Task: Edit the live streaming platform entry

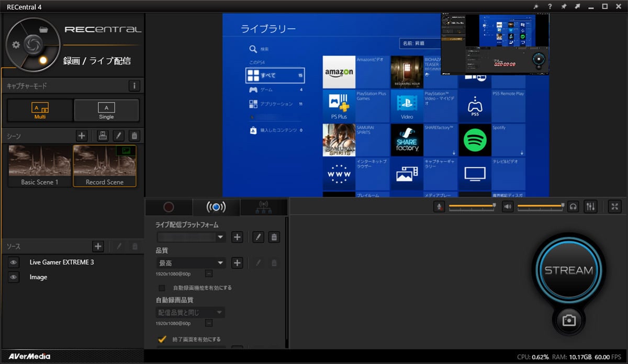Action: [x=257, y=237]
